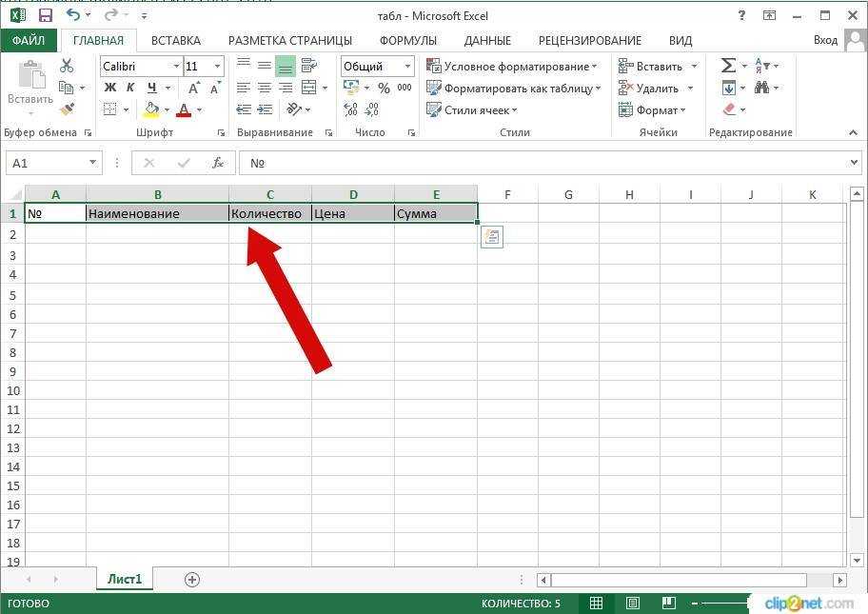Image resolution: width=868 pixels, height=614 pixels.
Task: Switch to the РЕЦЕНЗИРОВАНИЕ tab
Action: click(589, 40)
